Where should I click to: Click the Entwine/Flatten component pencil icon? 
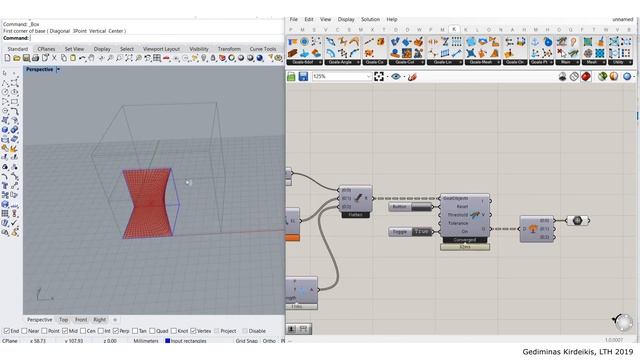click(x=358, y=198)
